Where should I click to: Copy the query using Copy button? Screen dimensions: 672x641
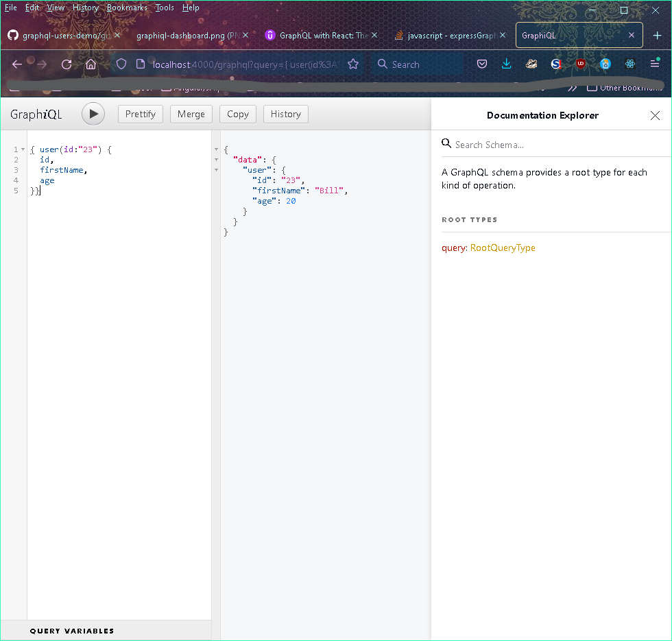[238, 114]
